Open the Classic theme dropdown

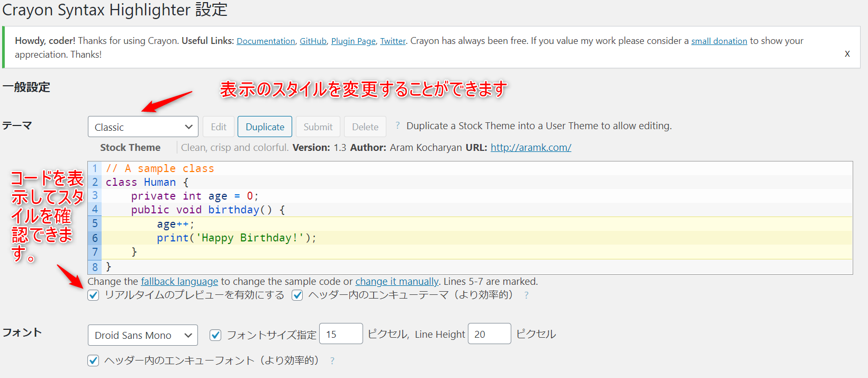point(143,127)
